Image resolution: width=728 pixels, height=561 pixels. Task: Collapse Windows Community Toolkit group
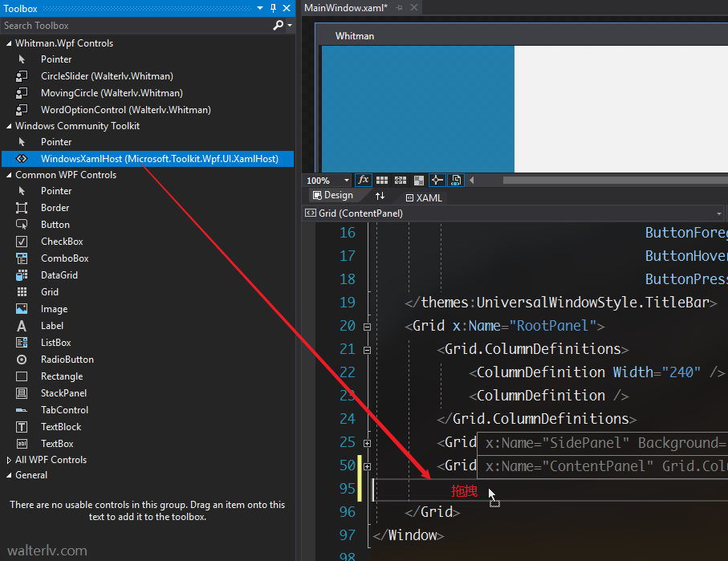(x=8, y=126)
